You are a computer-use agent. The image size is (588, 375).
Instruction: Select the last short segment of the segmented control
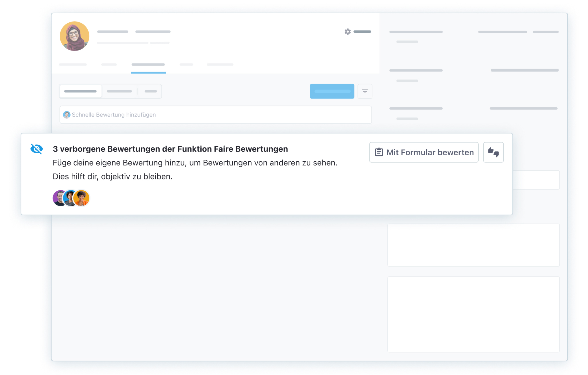150,91
